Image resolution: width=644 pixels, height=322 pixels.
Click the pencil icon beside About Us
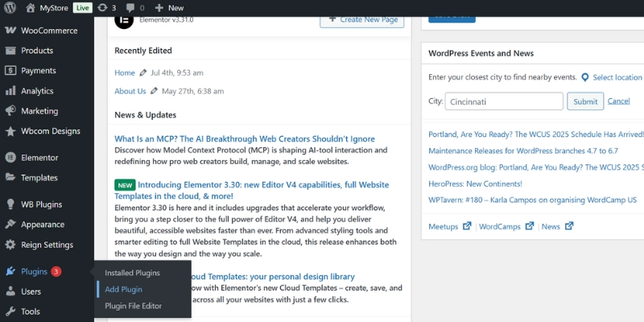click(154, 91)
